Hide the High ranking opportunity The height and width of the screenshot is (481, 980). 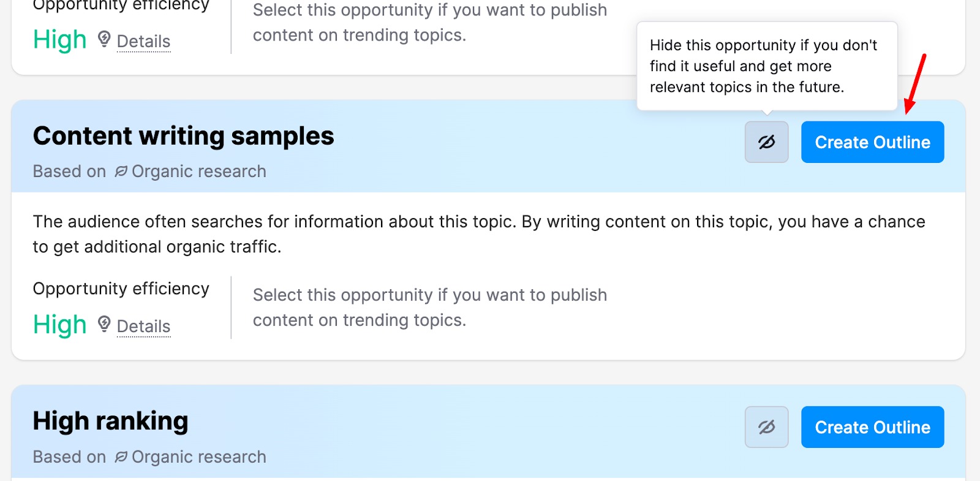point(766,427)
